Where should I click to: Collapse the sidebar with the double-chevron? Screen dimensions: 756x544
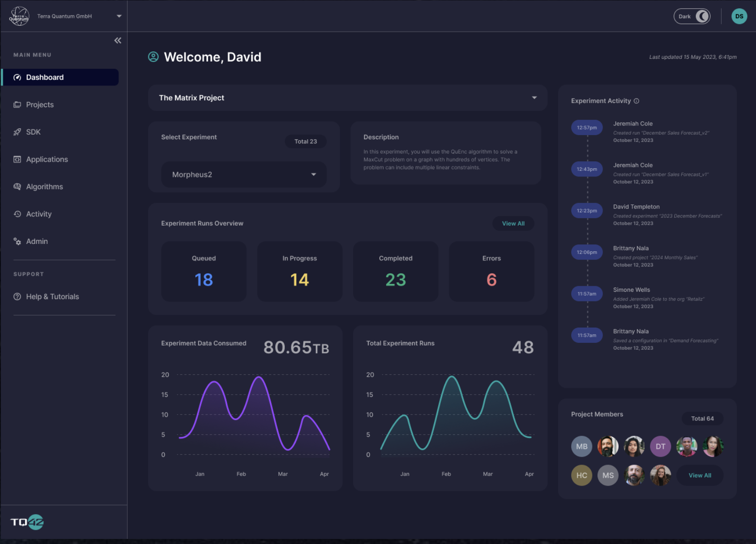[x=118, y=40]
